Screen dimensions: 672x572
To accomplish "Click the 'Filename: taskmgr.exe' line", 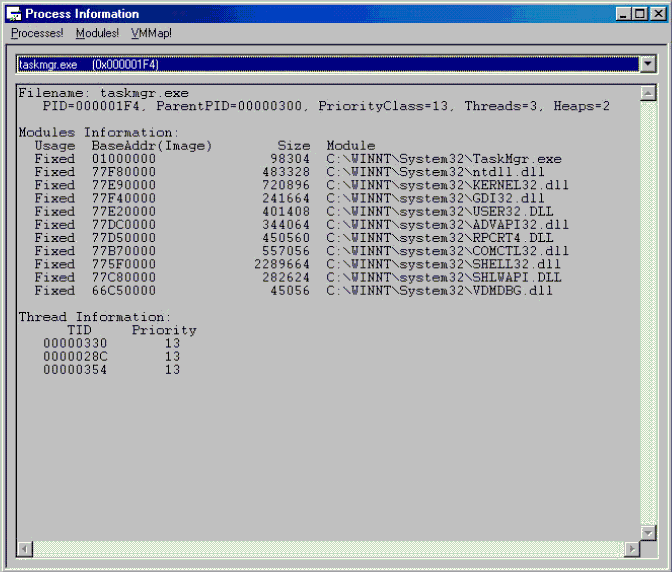I will [103, 93].
